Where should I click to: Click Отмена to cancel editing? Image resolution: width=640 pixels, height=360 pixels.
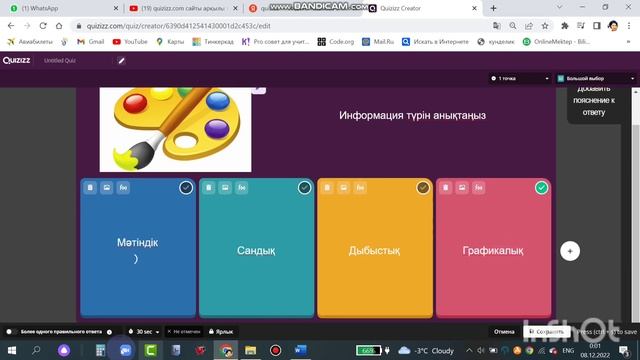(x=504, y=331)
